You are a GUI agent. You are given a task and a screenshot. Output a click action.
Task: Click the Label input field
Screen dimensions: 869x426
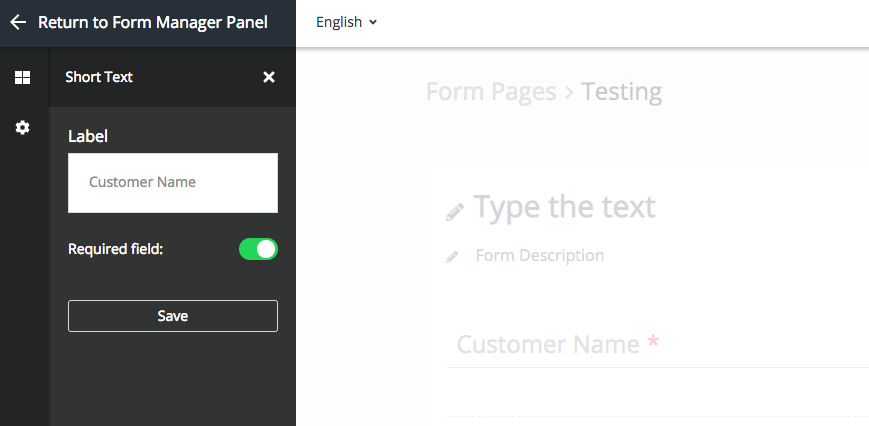tap(173, 183)
